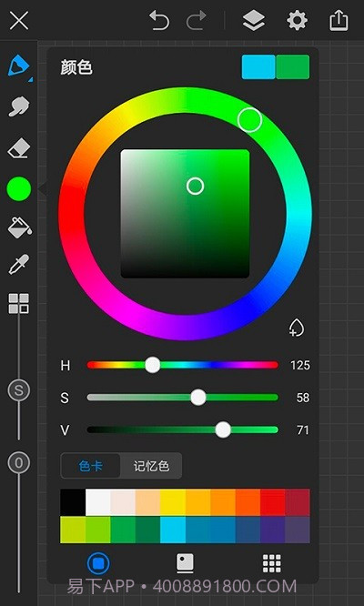The height and width of the screenshot is (606, 364).
Task: Pick the dark indigo palette swatch
Action: 273,530
